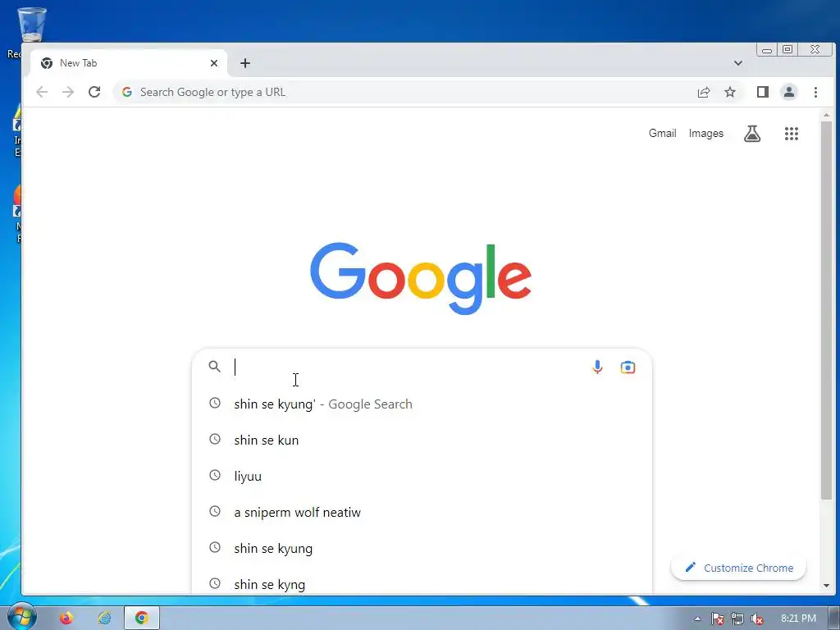The image size is (840, 630).
Task: Select suggestion 'shin se kyung' without apostrophe
Action: point(422,548)
